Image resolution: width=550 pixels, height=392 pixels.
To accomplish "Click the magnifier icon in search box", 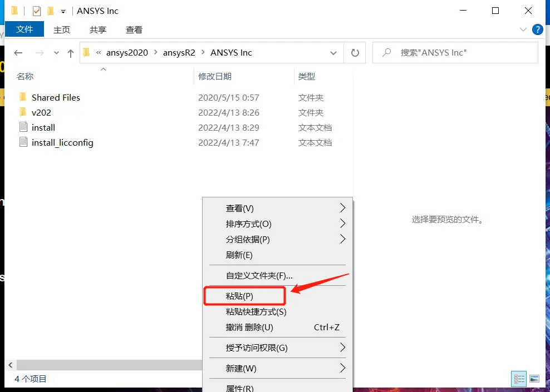I will [386, 53].
